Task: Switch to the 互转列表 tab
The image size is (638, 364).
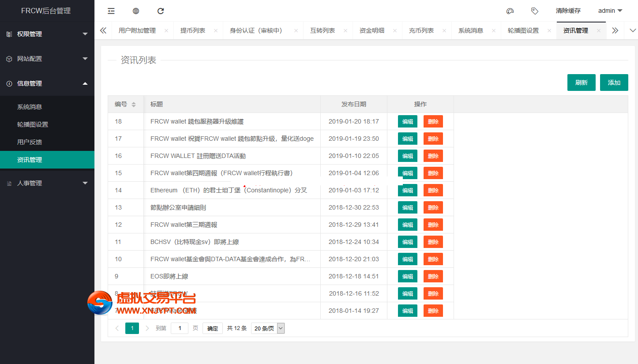Action: click(323, 30)
